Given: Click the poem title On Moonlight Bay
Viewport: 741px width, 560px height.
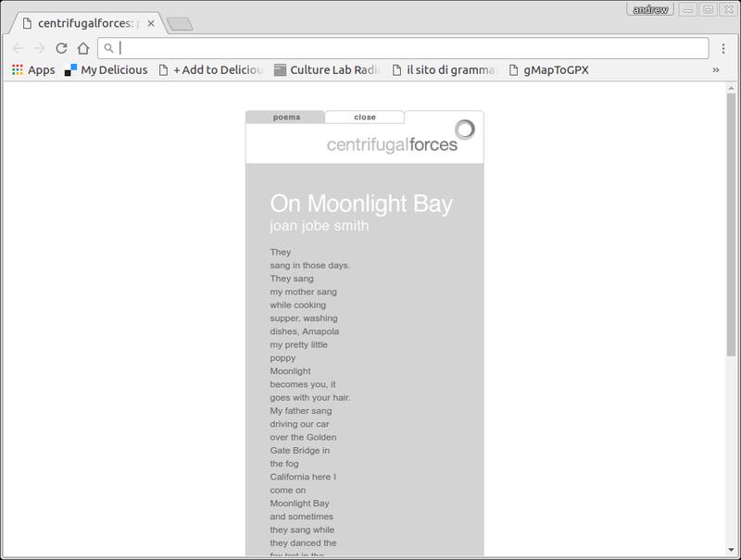Looking at the screenshot, I should point(361,204).
